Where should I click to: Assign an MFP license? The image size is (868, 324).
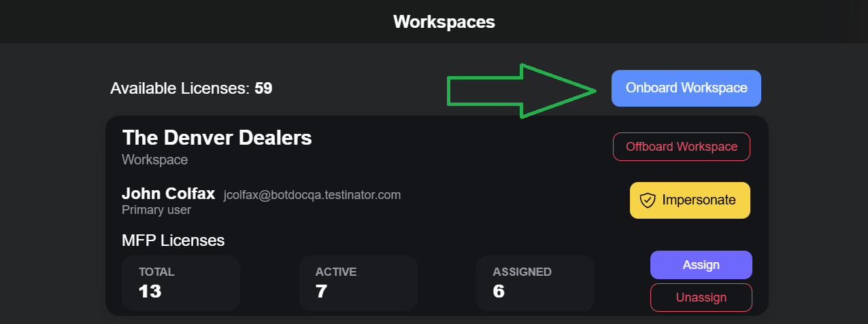pos(701,265)
